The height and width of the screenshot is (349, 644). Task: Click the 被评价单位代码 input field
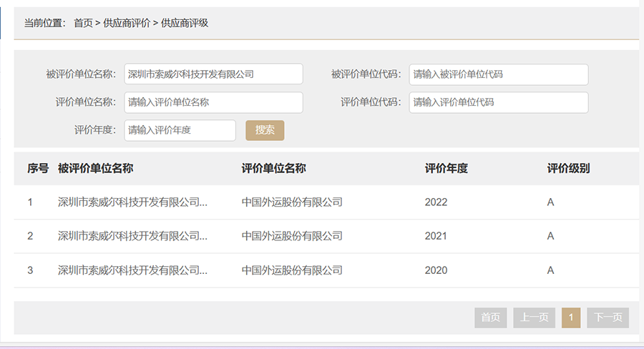tap(498, 74)
